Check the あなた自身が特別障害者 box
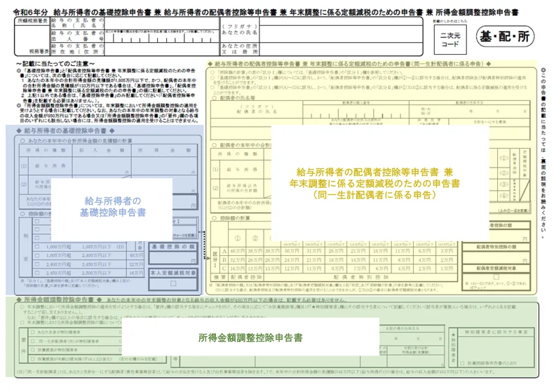 (x=33, y=332)
